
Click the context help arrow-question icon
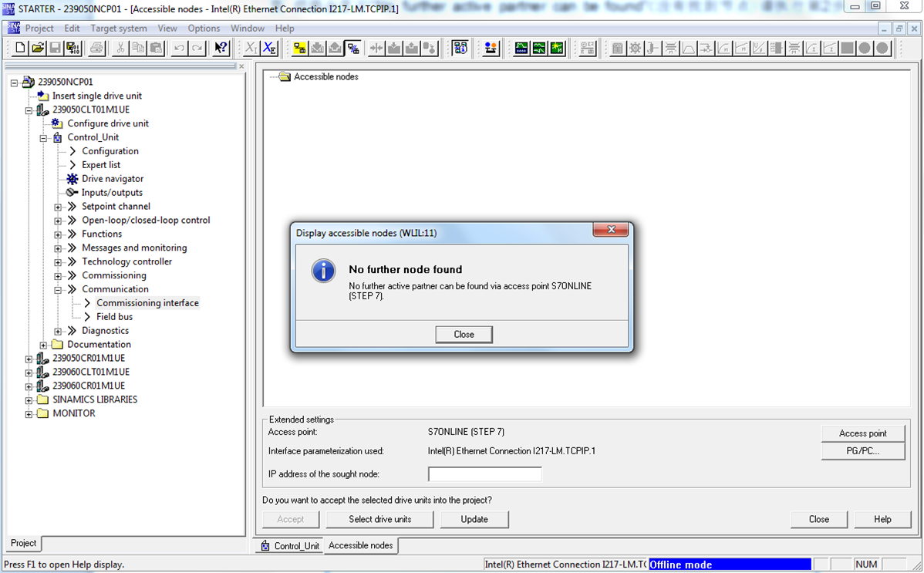pos(221,48)
